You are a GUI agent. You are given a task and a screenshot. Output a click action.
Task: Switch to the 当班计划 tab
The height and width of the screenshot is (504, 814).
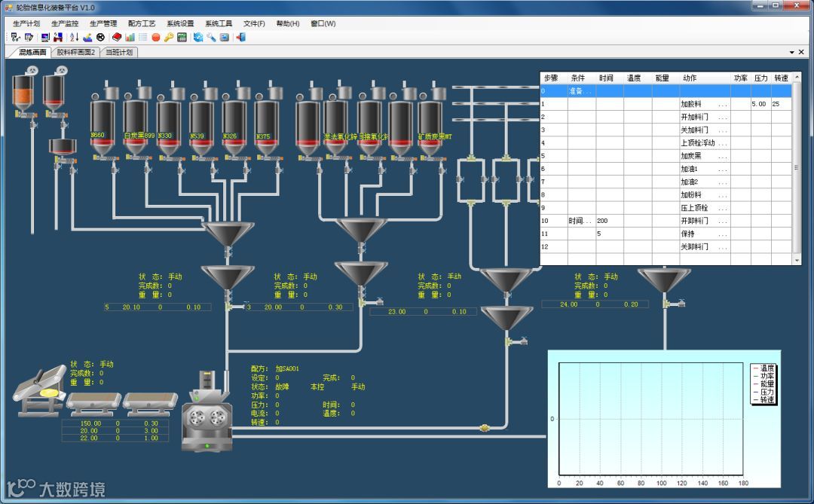coord(118,53)
